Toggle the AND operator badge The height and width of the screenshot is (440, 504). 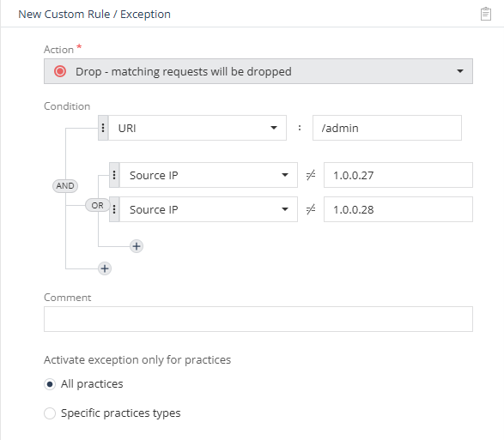(65, 186)
